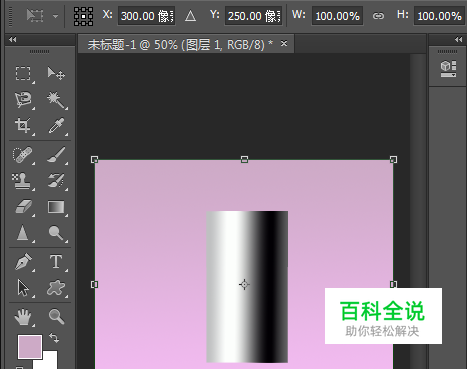Open the 3D panel icon
This screenshot has height=369, width=467.
tap(448, 69)
